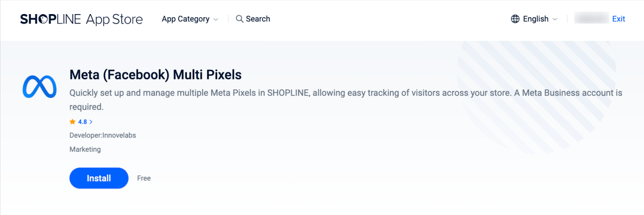Expand the chevron beside App Category

coord(216,19)
